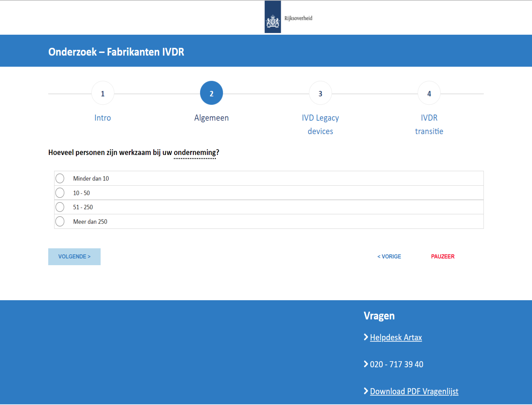The height and width of the screenshot is (405, 532).
Task: Click step 3 circle in progress bar
Action: point(320,93)
